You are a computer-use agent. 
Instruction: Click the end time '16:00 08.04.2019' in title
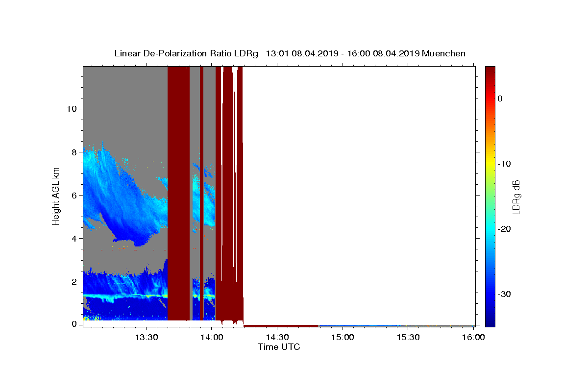(x=383, y=53)
